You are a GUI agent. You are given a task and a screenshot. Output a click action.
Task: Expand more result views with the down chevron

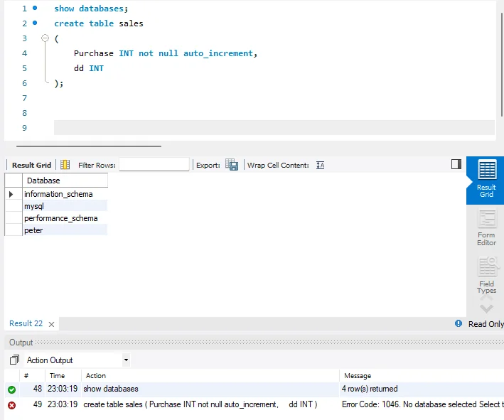pyautogui.click(x=486, y=308)
